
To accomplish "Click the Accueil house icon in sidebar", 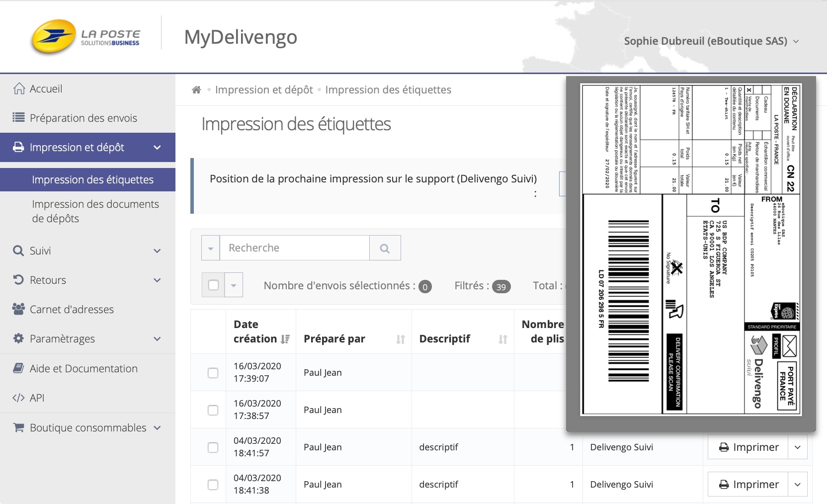I will click(19, 88).
